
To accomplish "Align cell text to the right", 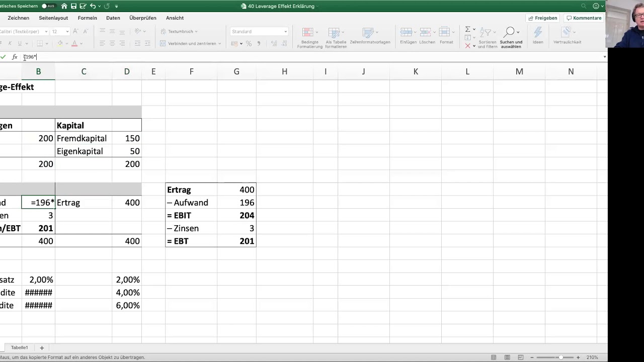I will tap(121, 44).
